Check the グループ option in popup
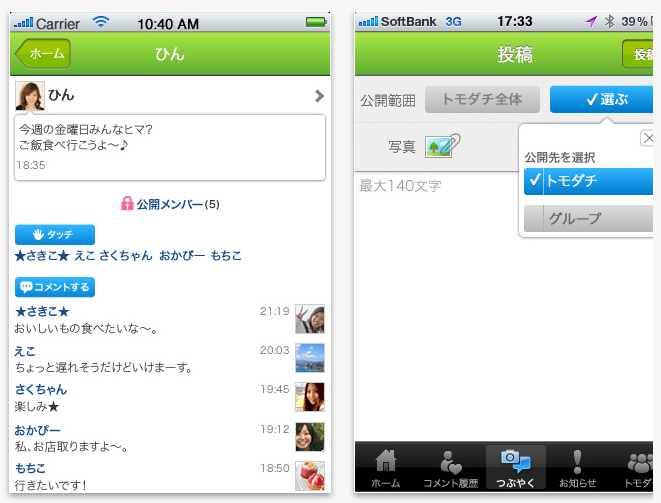The width and height of the screenshot is (661, 503). tap(588, 218)
